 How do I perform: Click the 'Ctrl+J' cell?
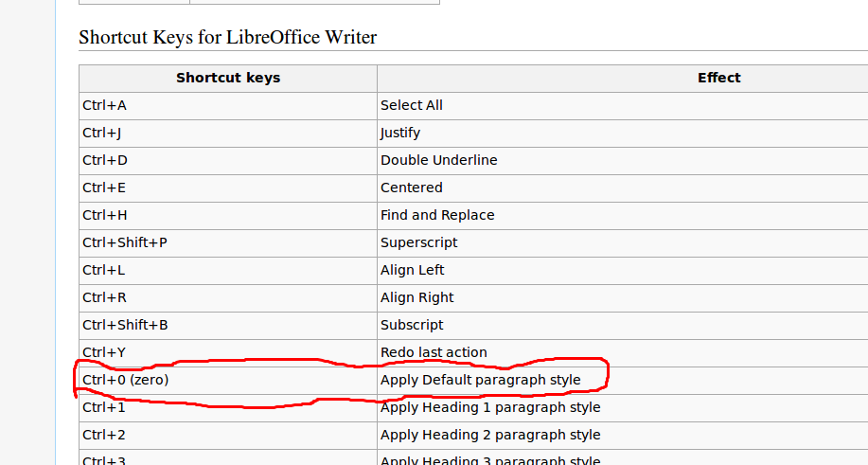click(228, 134)
